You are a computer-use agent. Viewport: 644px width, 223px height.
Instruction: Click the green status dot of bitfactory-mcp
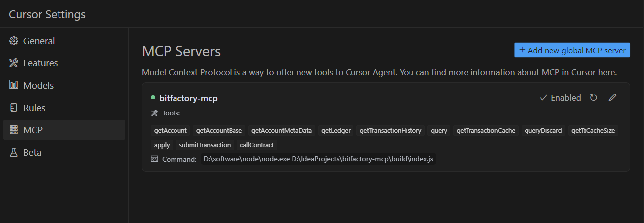(153, 97)
